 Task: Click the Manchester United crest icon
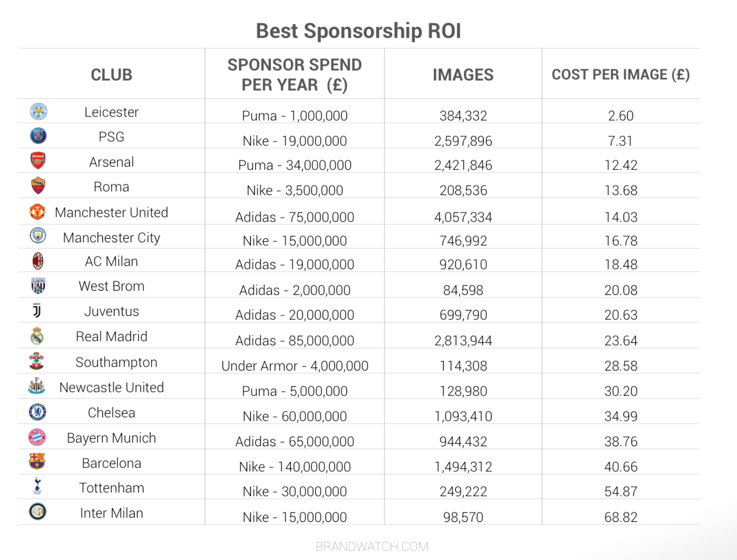click(x=38, y=212)
